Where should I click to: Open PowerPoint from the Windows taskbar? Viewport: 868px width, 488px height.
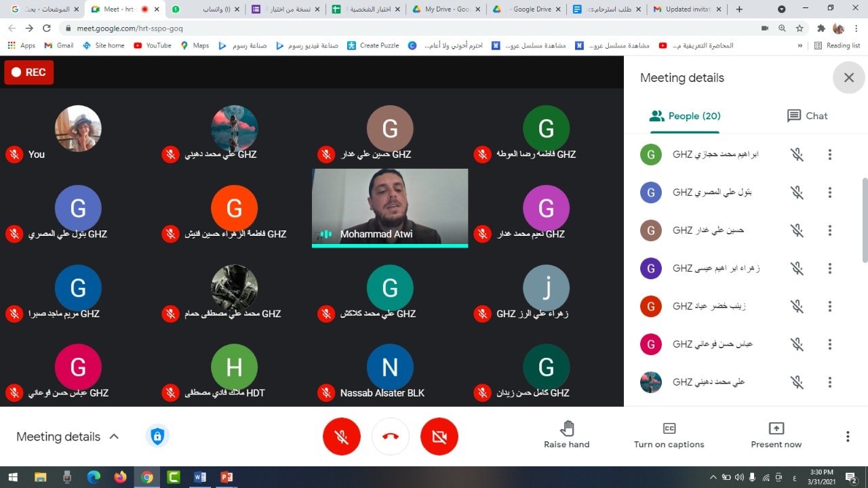(226, 477)
